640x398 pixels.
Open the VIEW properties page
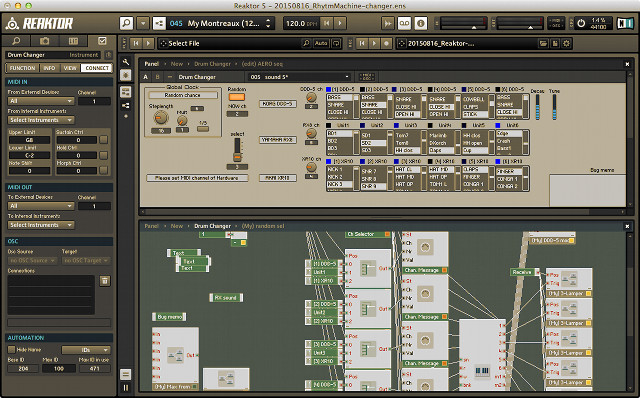pyautogui.click(x=70, y=68)
